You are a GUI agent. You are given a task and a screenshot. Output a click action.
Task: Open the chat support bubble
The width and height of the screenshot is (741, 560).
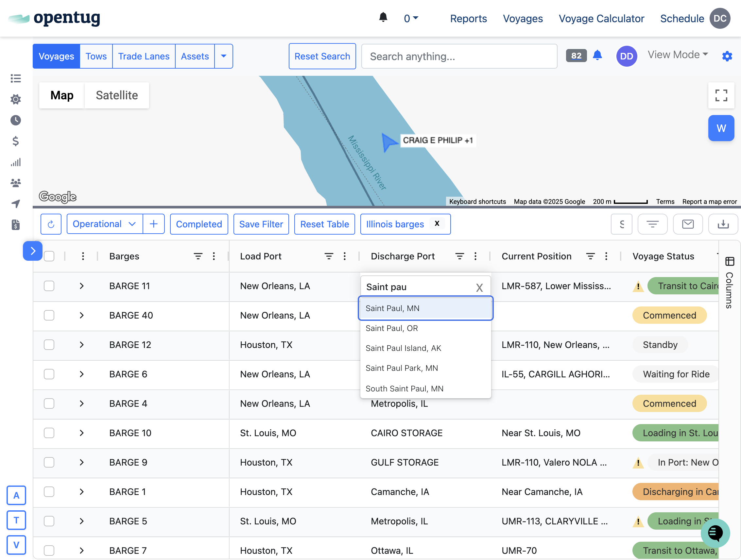715,533
